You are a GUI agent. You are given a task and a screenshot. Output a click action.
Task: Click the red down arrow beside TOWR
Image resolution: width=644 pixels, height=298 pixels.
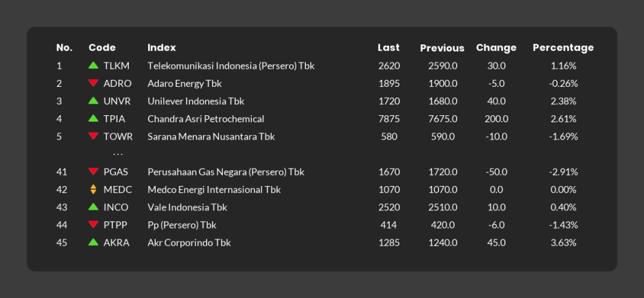click(93, 136)
